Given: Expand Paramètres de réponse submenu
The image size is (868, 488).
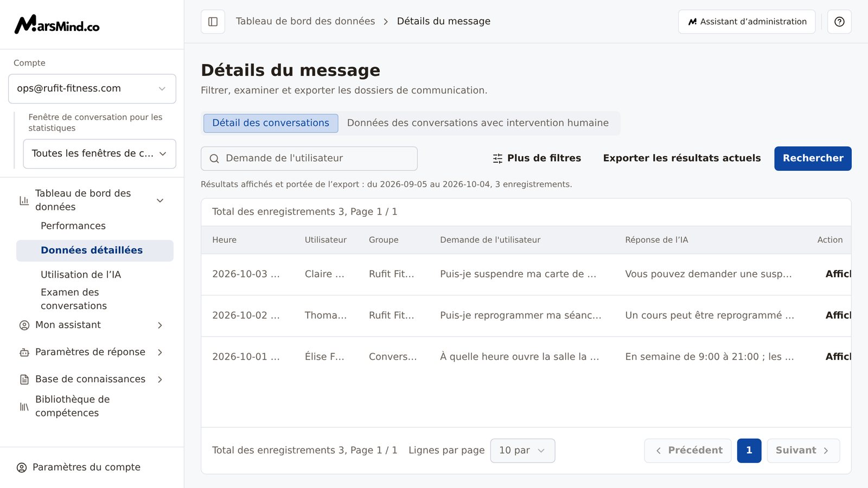Looking at the screenshot, I should click(x=160, y=352).
